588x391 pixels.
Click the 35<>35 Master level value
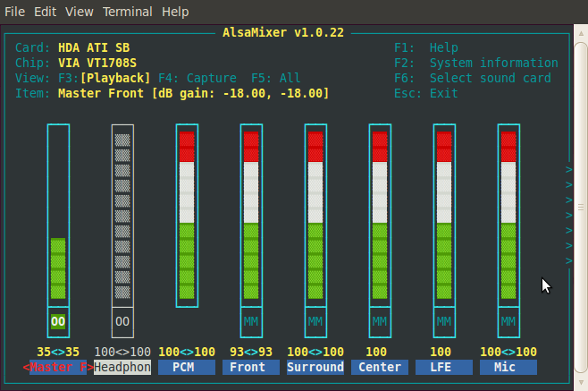click(58, 352)
